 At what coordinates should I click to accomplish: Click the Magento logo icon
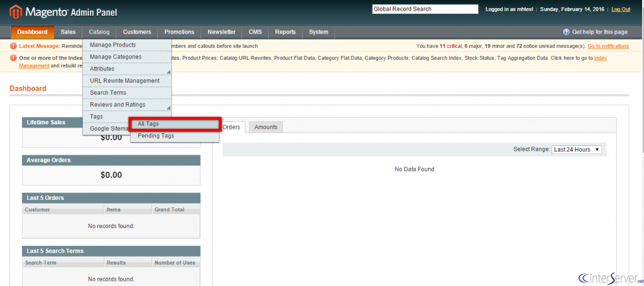coord(16,12)
